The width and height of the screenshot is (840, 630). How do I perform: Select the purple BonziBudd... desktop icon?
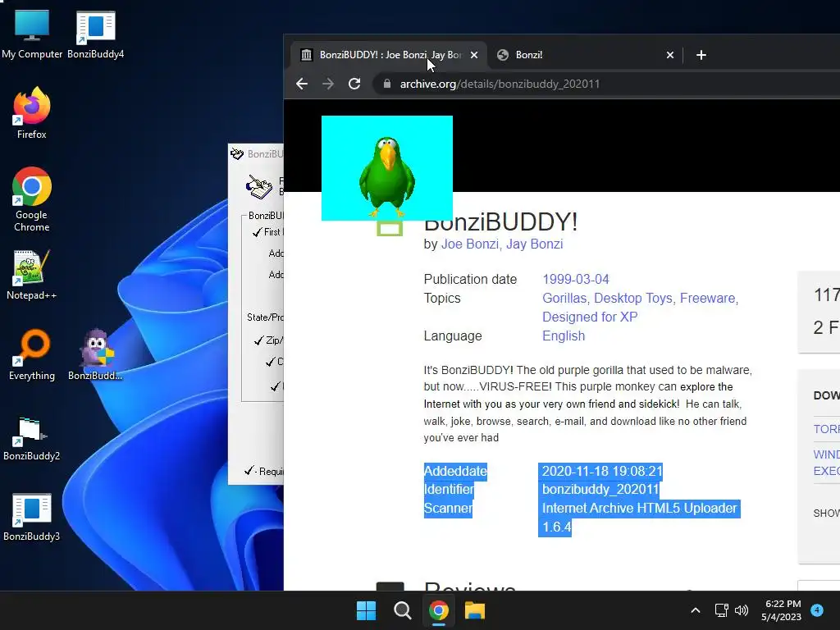[x=95, y=355]
